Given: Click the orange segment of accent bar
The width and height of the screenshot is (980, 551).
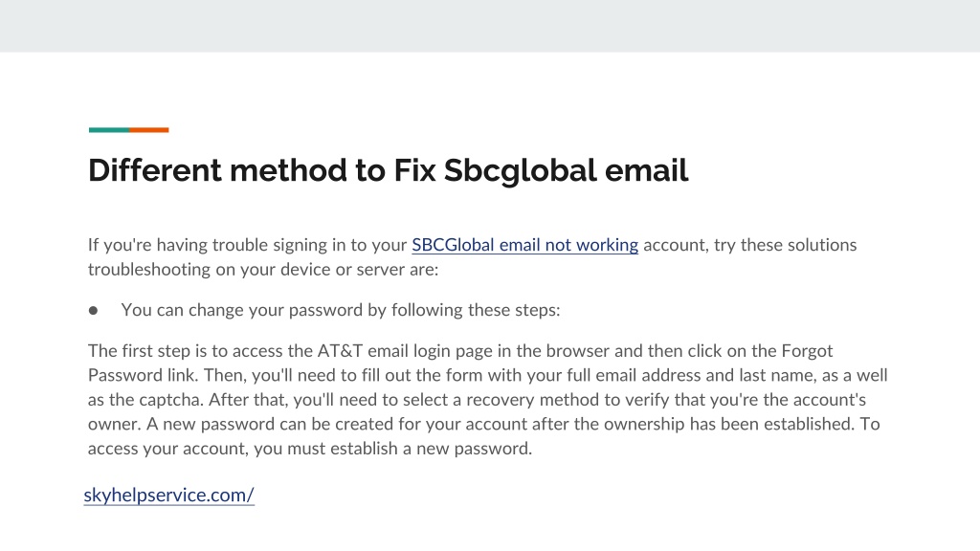Looking at the screenshot, I should pyautogui.click(x=148, y=130).
